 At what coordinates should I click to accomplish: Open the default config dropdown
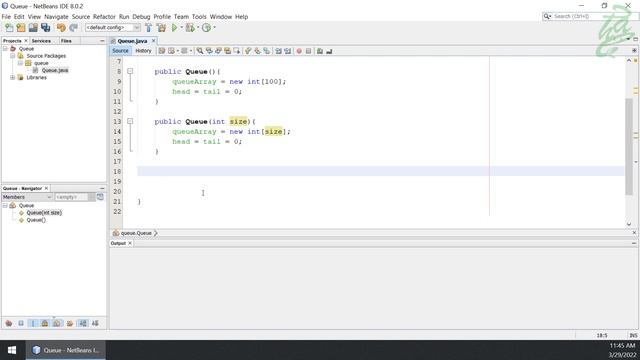tap(113, 27)
